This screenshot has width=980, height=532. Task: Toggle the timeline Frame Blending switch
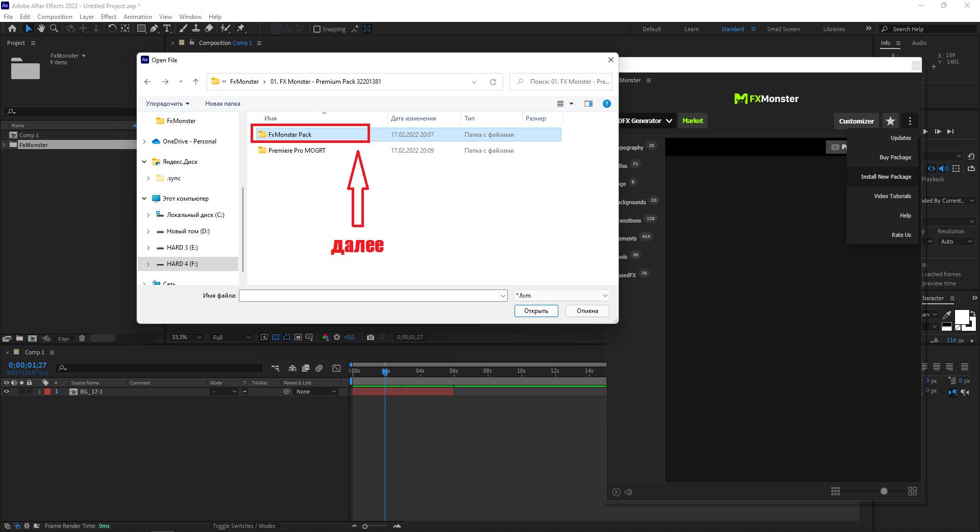(306, 368)
